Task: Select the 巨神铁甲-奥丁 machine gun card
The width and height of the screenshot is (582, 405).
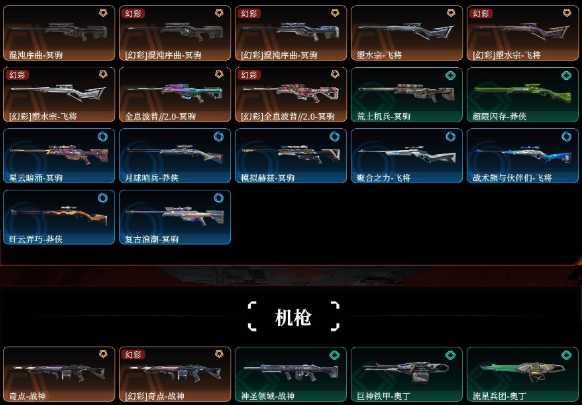Action: click(407, 374)
